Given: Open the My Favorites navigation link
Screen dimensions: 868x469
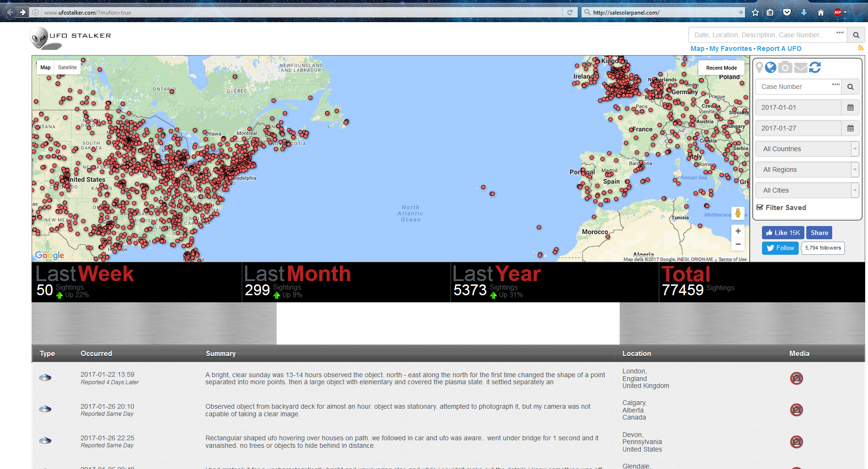Looking at the screenshot, I should [x=730, y=49].
